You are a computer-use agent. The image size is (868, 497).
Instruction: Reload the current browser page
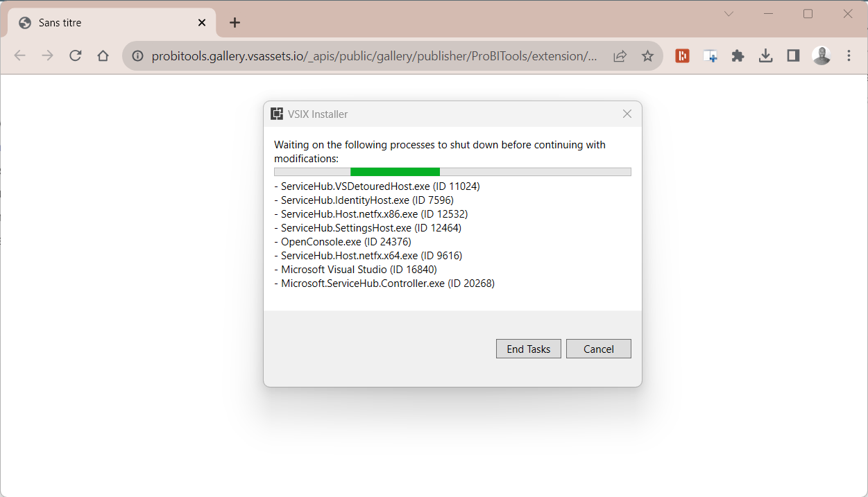(x=76, y=56)
